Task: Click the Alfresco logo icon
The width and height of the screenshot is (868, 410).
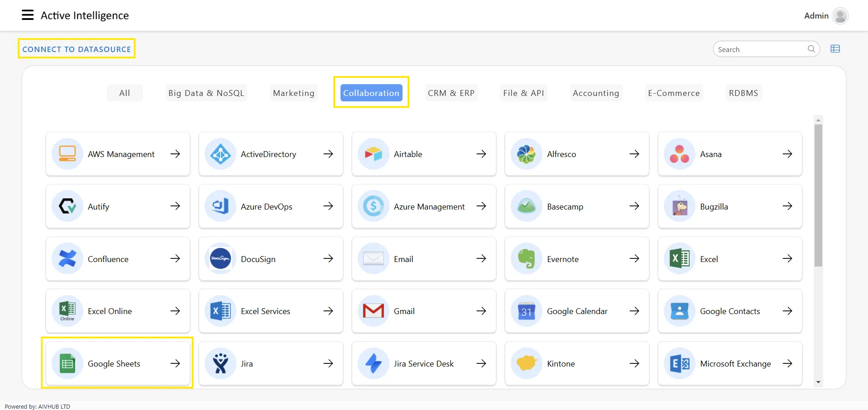Action: pos(527,154)
